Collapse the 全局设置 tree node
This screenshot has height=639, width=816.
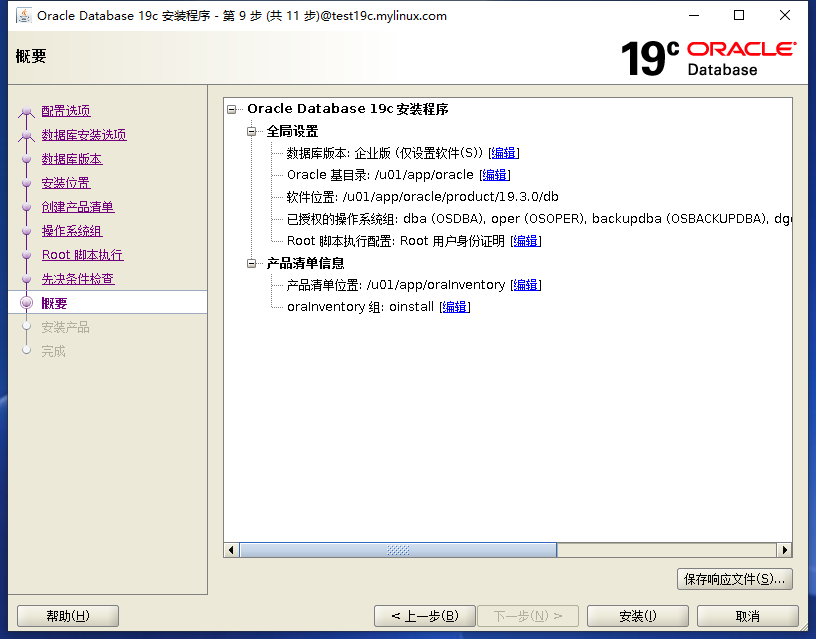coord(253,131)
